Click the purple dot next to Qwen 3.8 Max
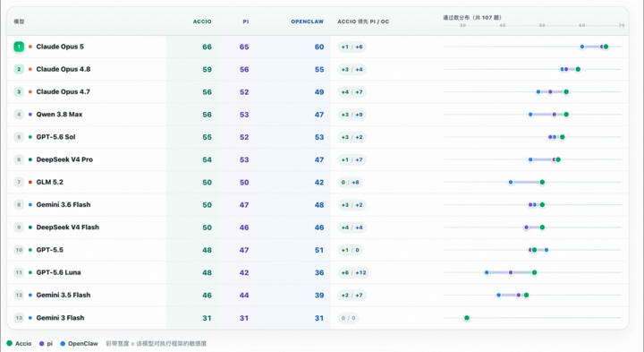644x352 pixels. [30, 115]
